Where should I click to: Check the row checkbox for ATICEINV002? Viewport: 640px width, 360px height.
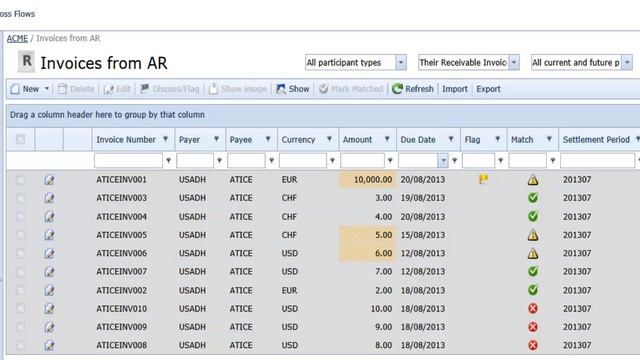pos(20,290)
